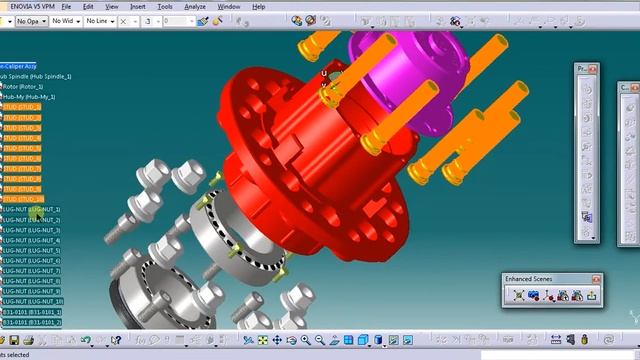Select the Caliper Assy root tree node
The width and height of the screenshot is (640, 360).
tap(18, 66)
